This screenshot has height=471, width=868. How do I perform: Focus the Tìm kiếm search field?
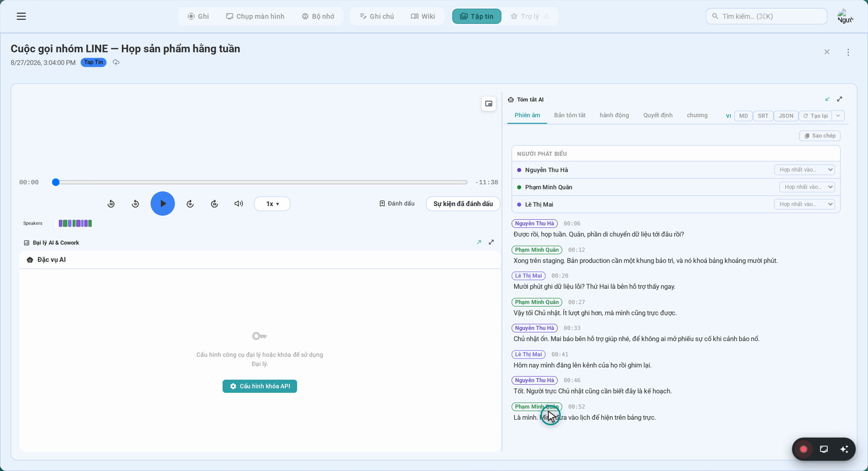766,16
